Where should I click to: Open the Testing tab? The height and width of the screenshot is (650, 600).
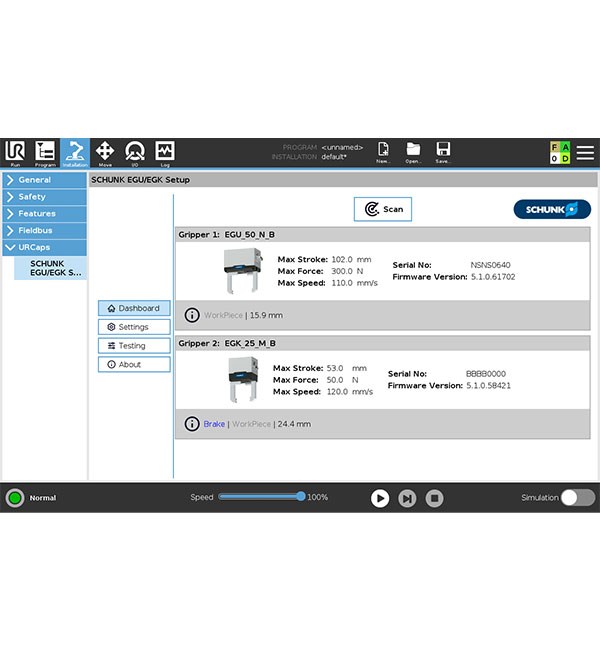[x=134, y=346]
